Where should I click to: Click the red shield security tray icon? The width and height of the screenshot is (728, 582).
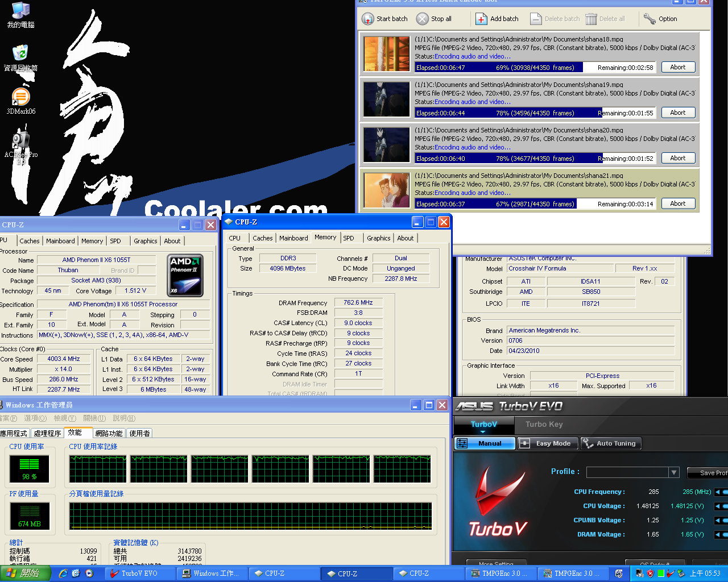tap(650, 573)
